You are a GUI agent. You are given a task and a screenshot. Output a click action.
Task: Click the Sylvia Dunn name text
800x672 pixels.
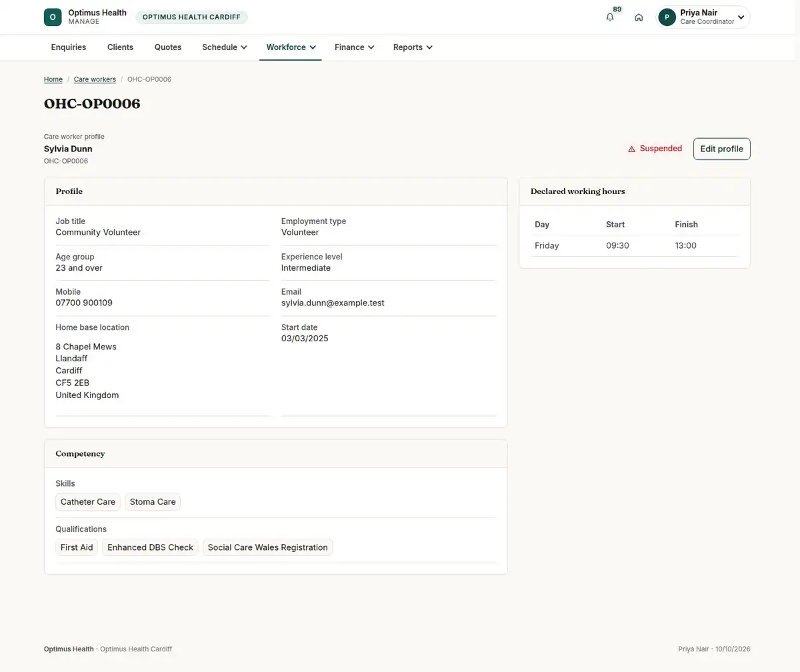click(x=68, y=149)
